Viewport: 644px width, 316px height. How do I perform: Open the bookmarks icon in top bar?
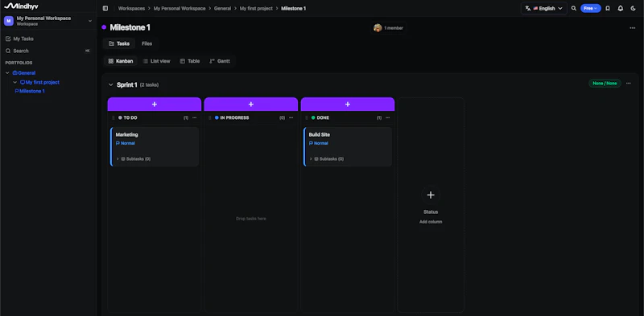[608, 8]
